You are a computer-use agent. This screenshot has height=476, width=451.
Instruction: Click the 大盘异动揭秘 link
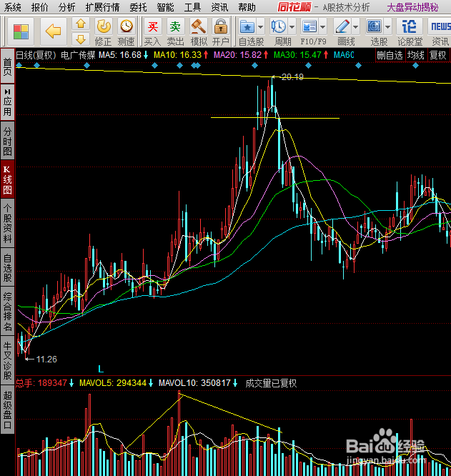click(x=412, y=7)
